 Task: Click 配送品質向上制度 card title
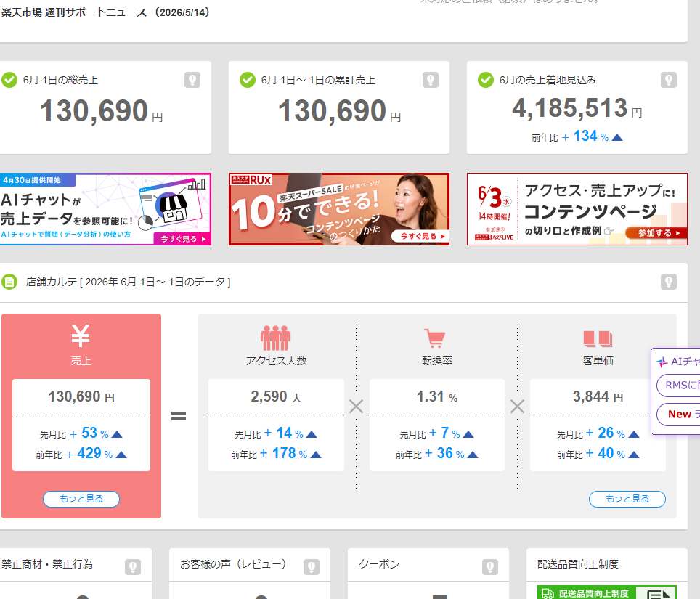pos(578,564)
